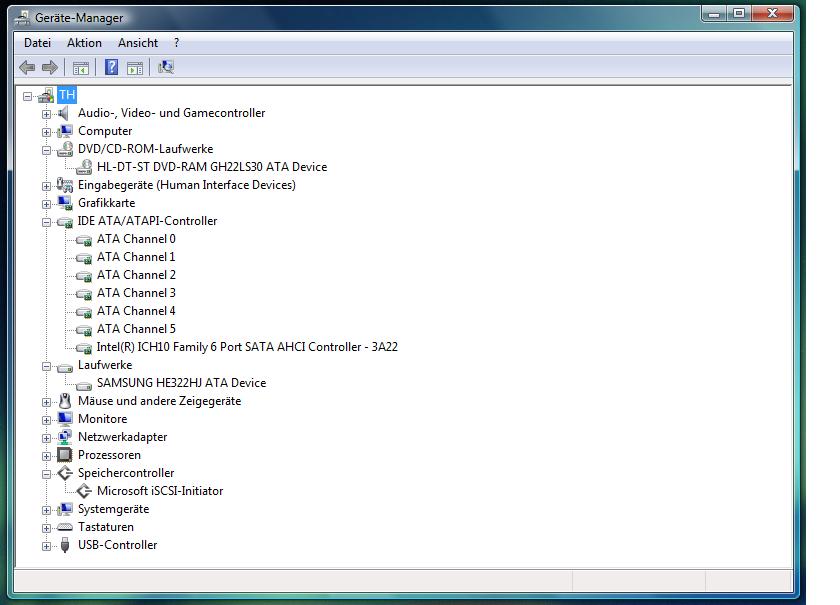Open the Ansicht menu
The image size is (840, 605).
coord(138,43)
